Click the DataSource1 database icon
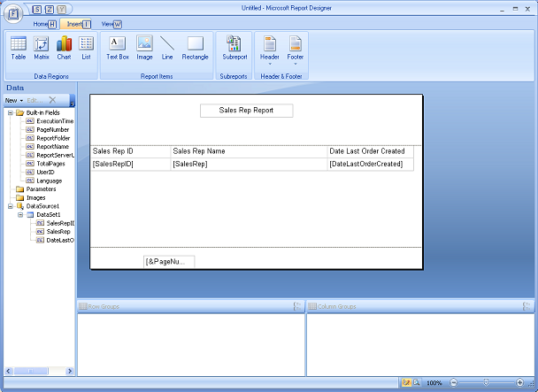 pos(20,206)
